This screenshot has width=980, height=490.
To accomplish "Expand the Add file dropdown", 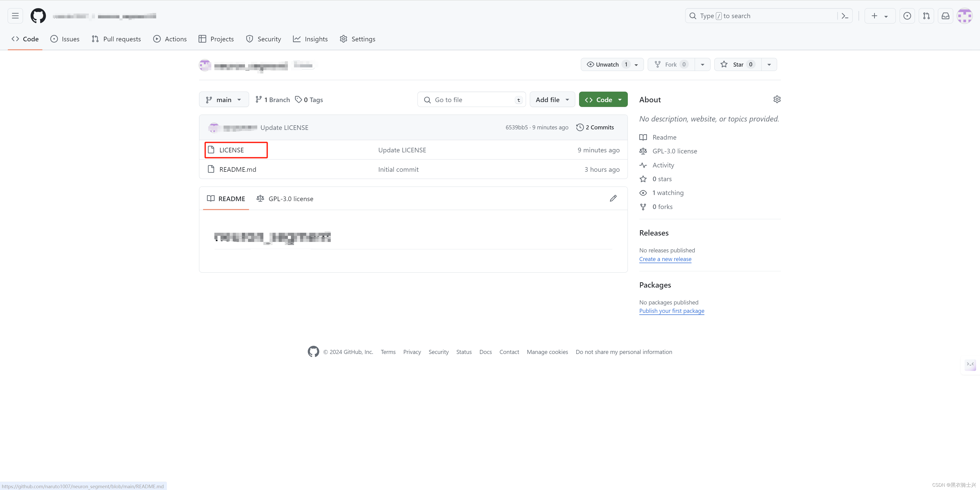I will click(x=552, y=100).
